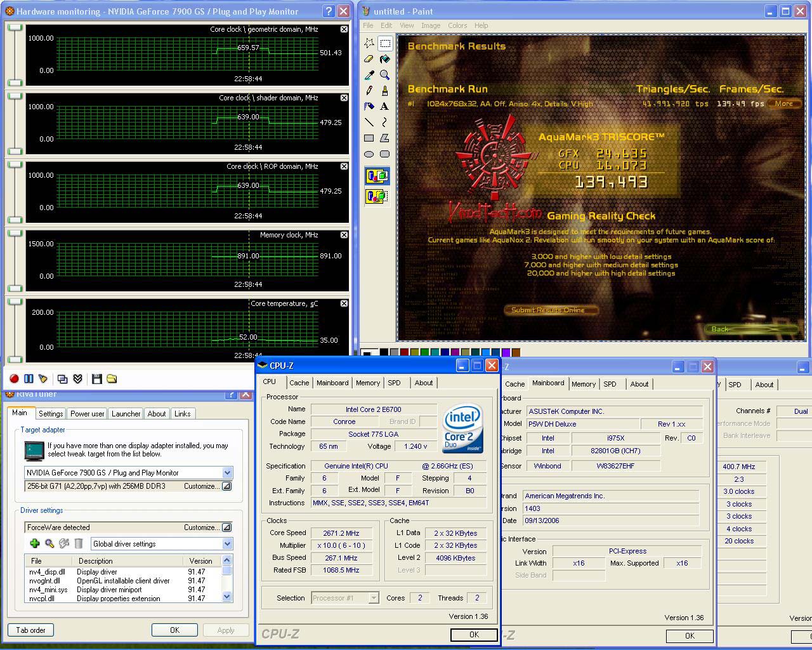Open the Colors menu in Paint
The image size is (812, 650).
457,25
